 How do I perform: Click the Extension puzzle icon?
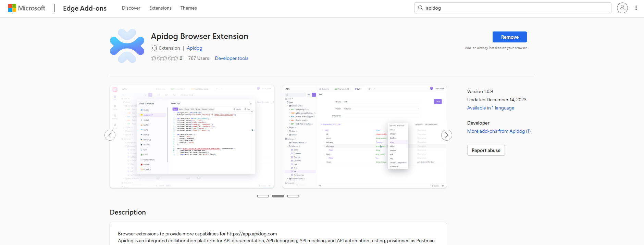click(155, 48)
